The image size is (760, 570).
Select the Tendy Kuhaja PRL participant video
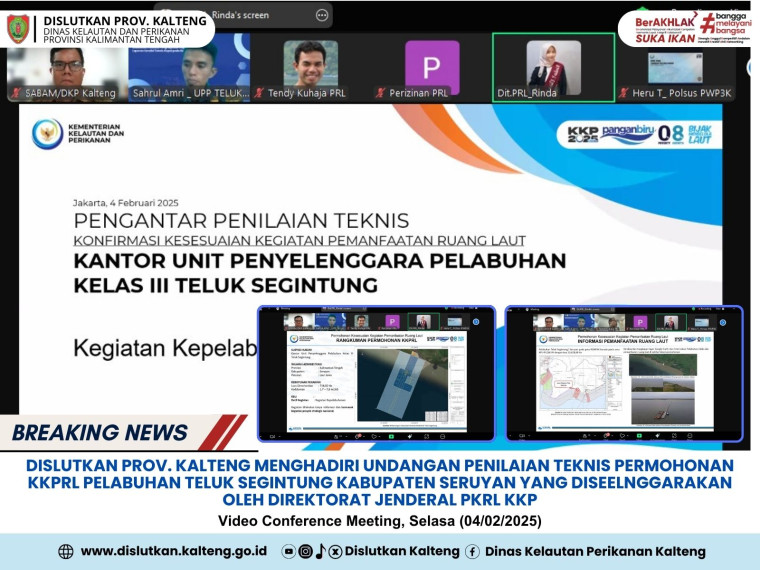click(311, 68)
